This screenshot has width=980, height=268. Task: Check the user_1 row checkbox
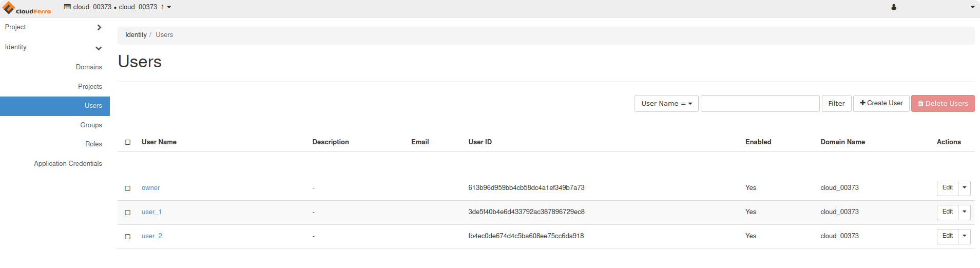click(x=128, y=213)
